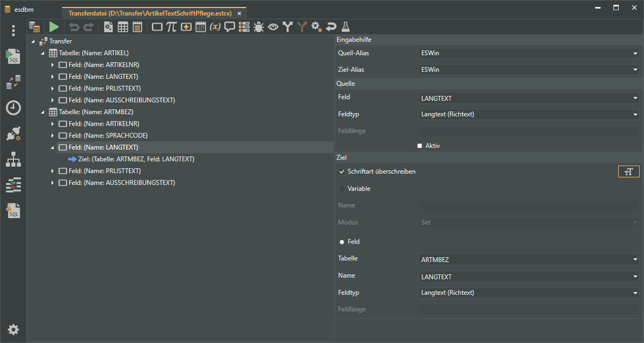The height and width of the screenshot is (343, 644).
Task: Click the orange bulleted list toolbar icon
Action: (x=244, y=27)
